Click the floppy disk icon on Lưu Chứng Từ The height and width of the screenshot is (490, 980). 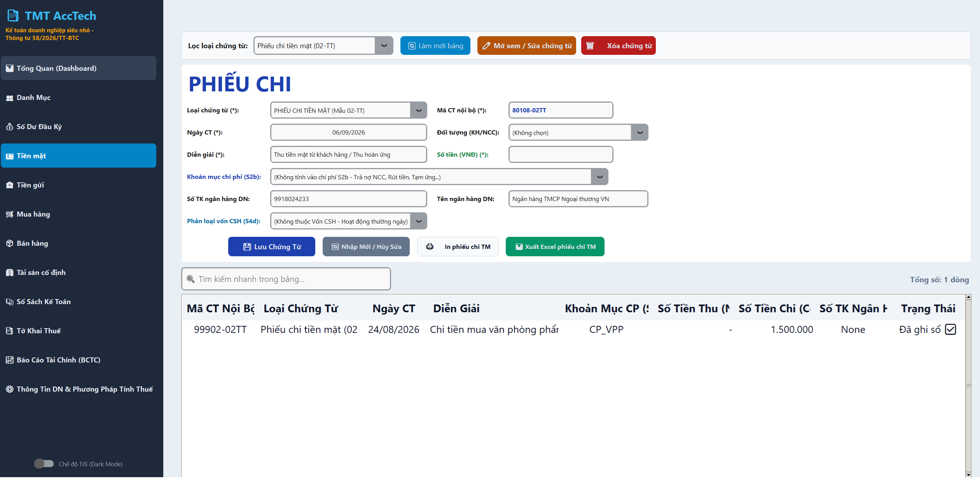click(247, 247)
